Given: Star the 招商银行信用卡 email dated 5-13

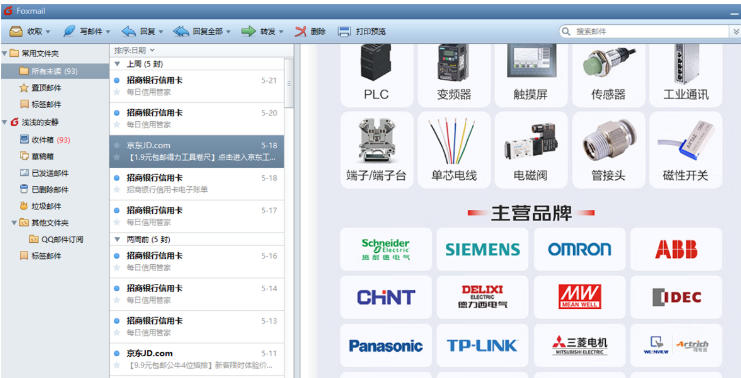Looking at the screenshot, I should pyautogui.click(x=117, y=332).
